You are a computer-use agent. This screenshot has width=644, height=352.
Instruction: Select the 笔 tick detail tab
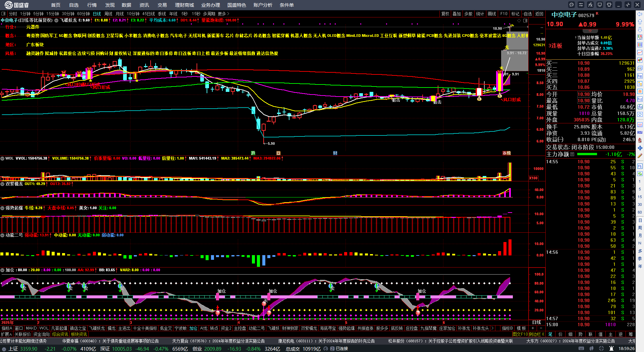point(550,334)
